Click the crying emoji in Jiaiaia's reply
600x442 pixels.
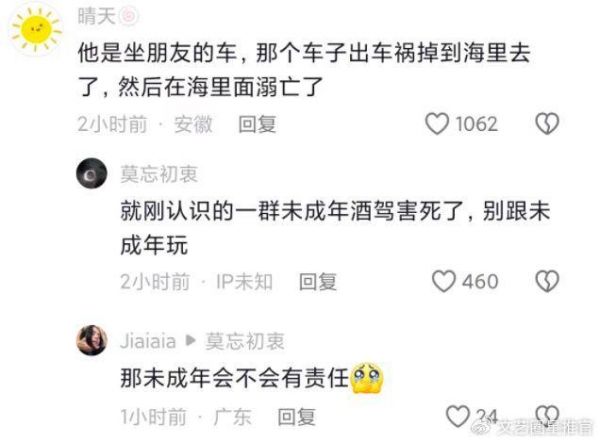(367, 378)
